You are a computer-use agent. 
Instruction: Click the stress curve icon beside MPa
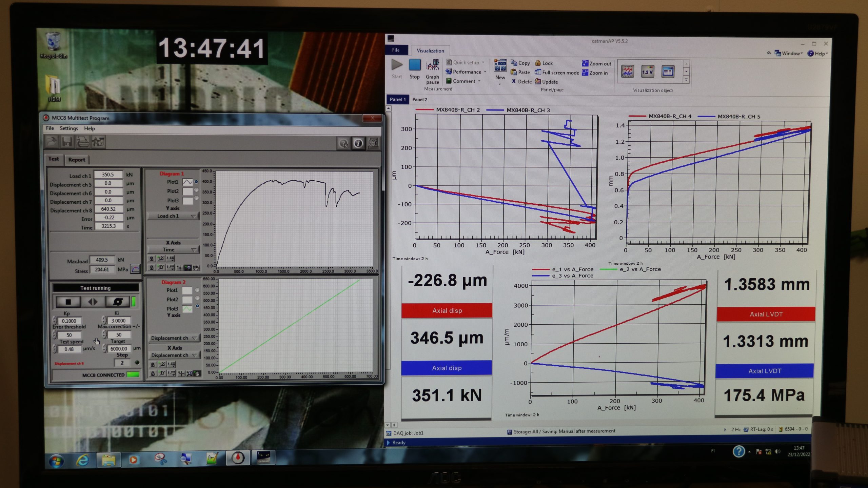(x=135, y=269)
